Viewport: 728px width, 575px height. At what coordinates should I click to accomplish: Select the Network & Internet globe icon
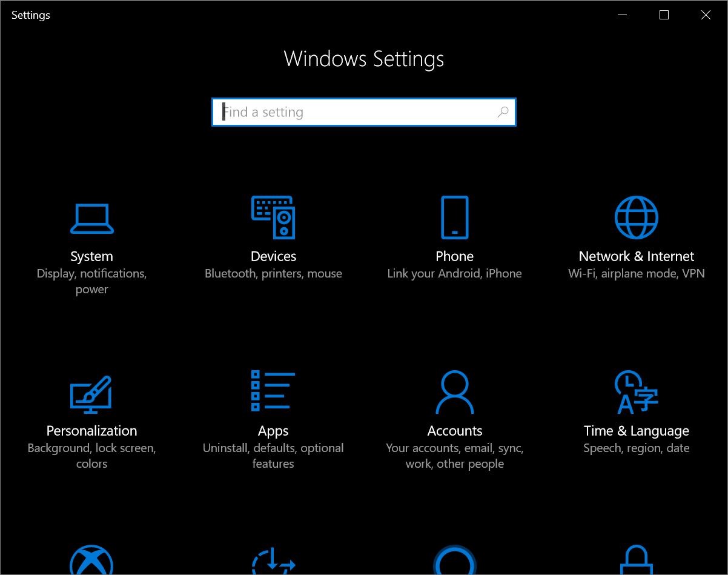pos(636,217)
